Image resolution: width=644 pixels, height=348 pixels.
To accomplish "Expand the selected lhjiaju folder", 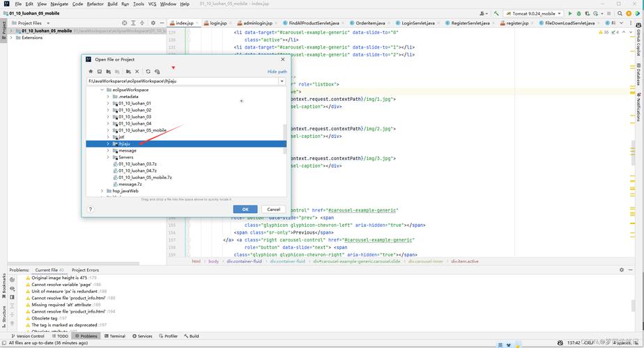I will click(108, 143).
